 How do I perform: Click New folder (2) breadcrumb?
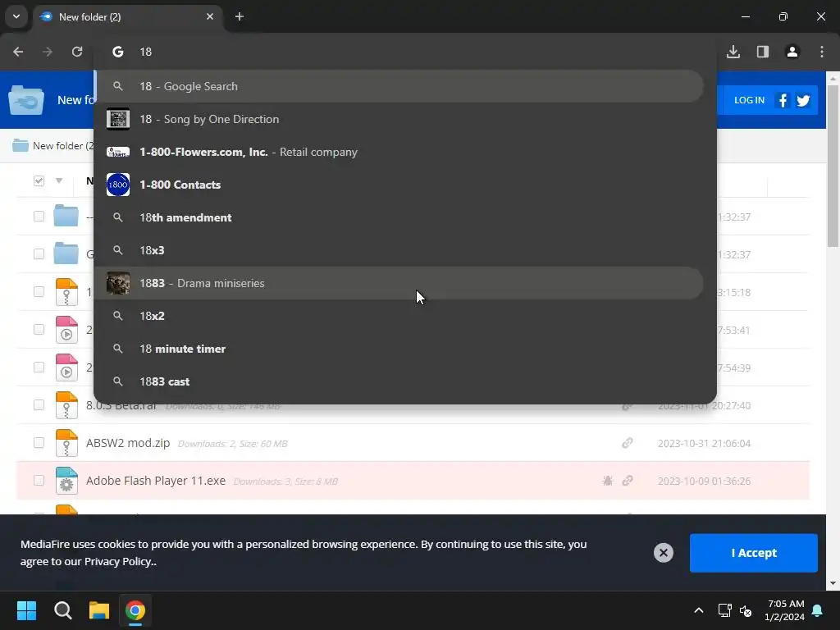point(53,145)
